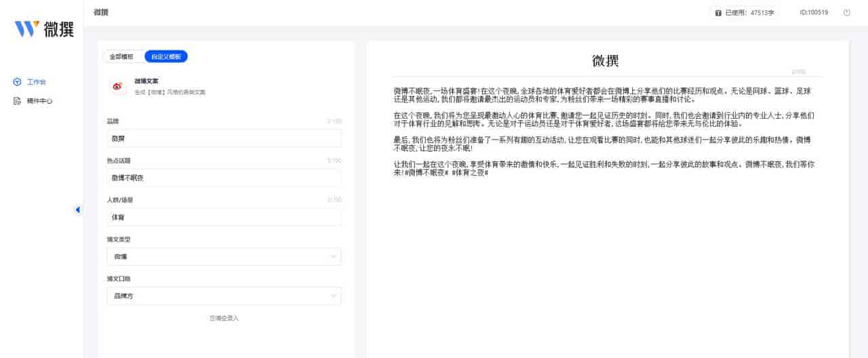Click the bottom link under the 博文口吻 dropdown

(x=224, y=318)
